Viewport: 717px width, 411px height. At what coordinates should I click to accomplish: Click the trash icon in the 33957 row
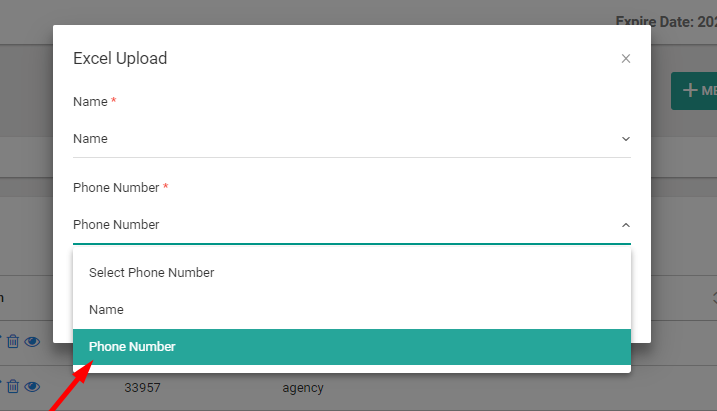click(13, 387)
